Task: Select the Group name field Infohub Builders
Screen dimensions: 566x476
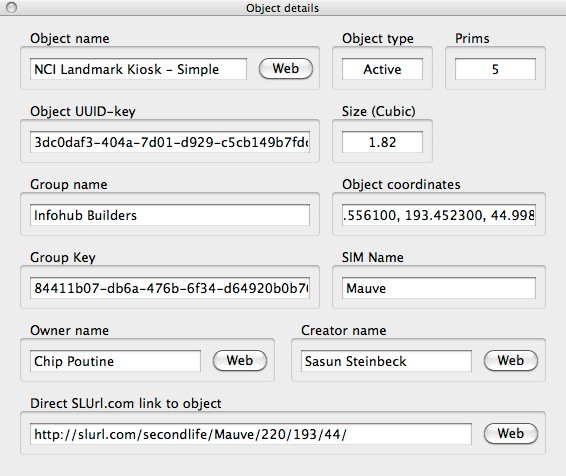Action: (170, 215)
